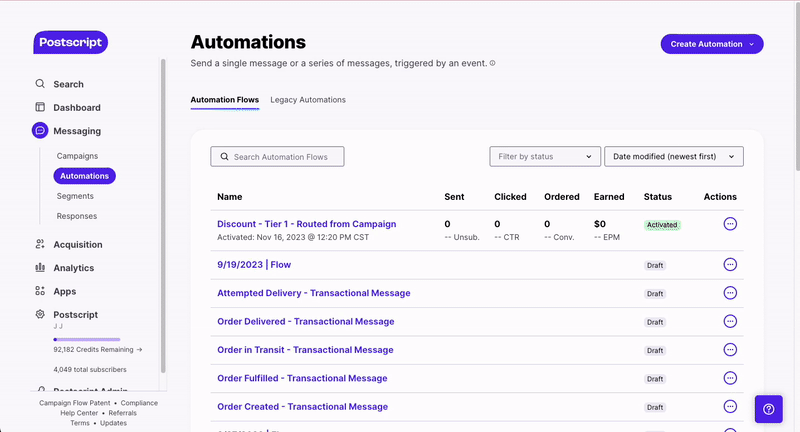
Task: Click Draft badge for 9/19/2023 | Flow
Action: pyautogui.click(x=655, y=265)
